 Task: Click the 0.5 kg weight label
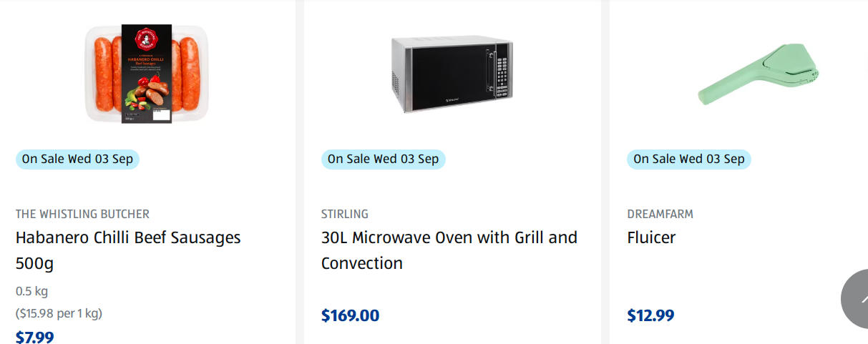pyautogui.click(x=31, y=291)
